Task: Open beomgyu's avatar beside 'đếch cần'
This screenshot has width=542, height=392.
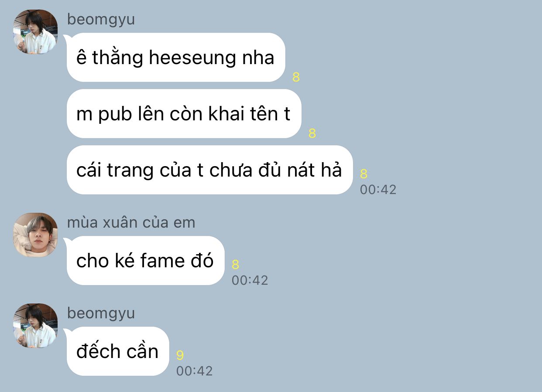Action: pos(36,326)
